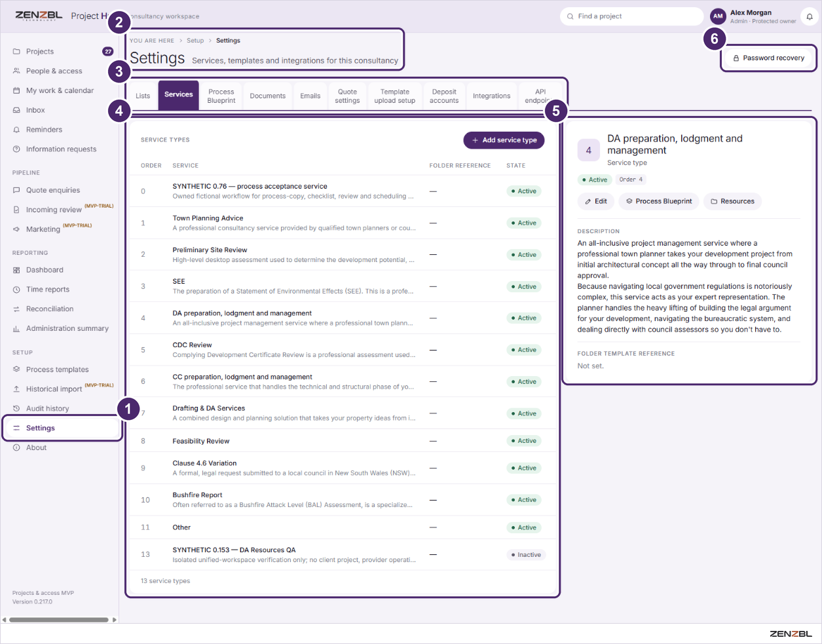Open Time reports clock icon
This screenshot has height=644, width=822.
click(16, 290)
